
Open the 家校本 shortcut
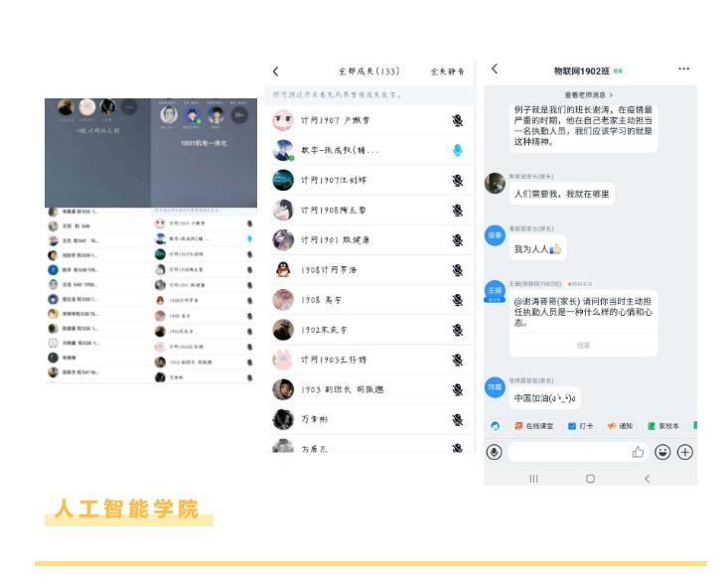click(x=663, y=426)
